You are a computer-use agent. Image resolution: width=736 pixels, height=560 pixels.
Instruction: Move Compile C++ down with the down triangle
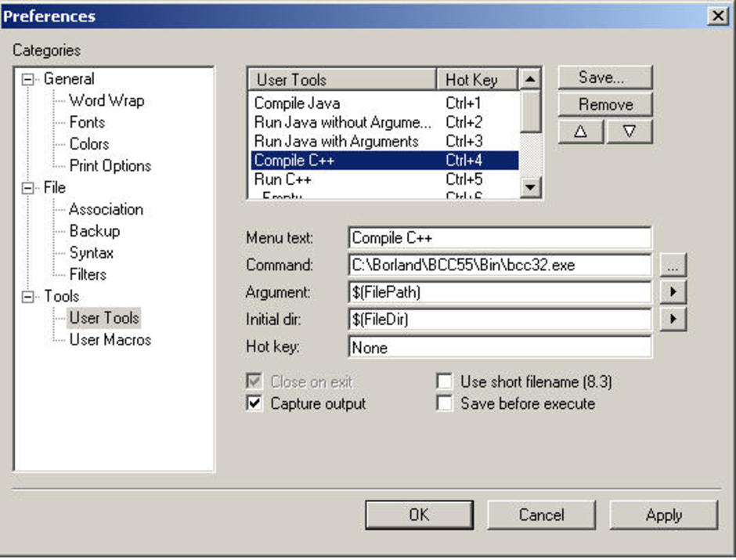click(629, 131)
